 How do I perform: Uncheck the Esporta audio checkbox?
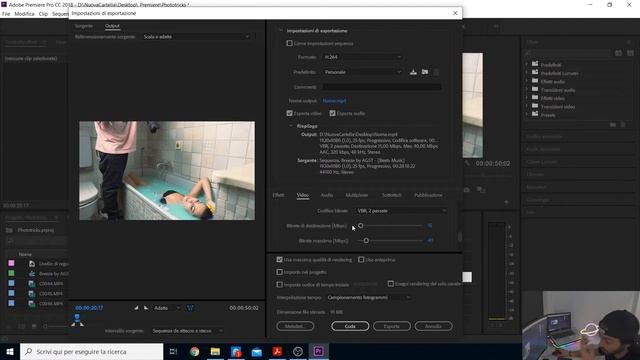(332, 113)
